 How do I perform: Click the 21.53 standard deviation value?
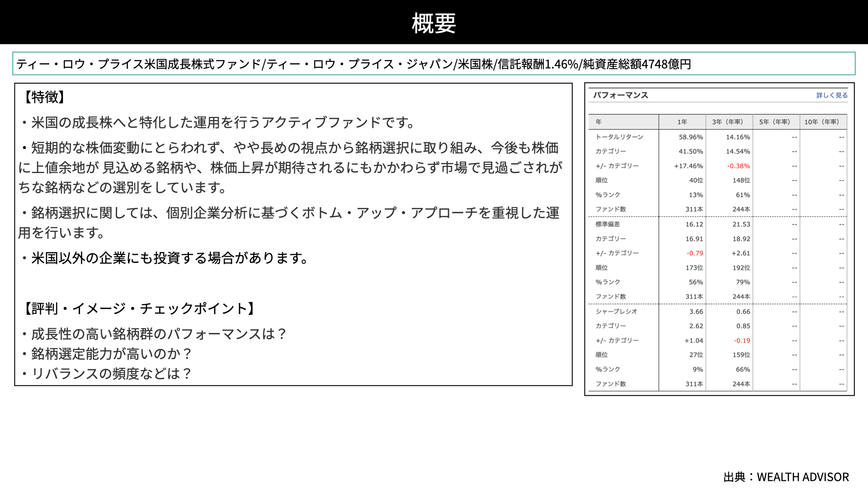[741, 224]
